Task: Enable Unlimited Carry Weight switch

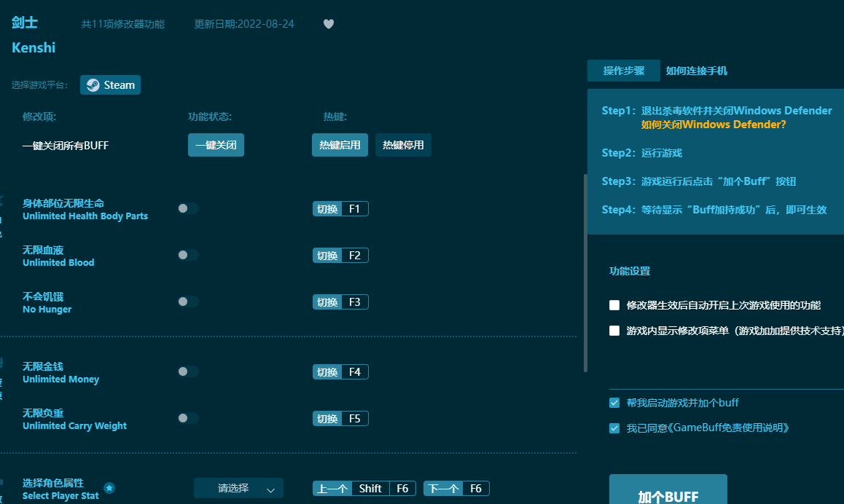Action: pos(188,418)
